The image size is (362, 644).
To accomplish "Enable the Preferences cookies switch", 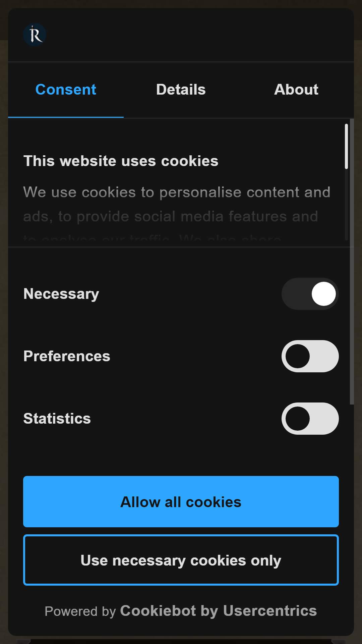I will pyautogui.click(x=310, y=356).
